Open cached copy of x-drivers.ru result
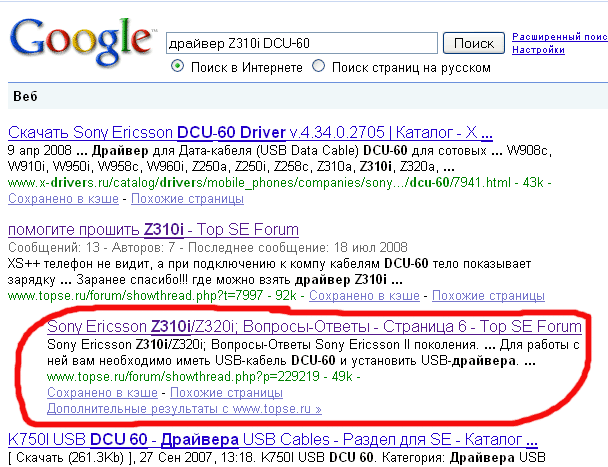The width and height of the screenshot is (608, 467). click(x=63, y=199)
